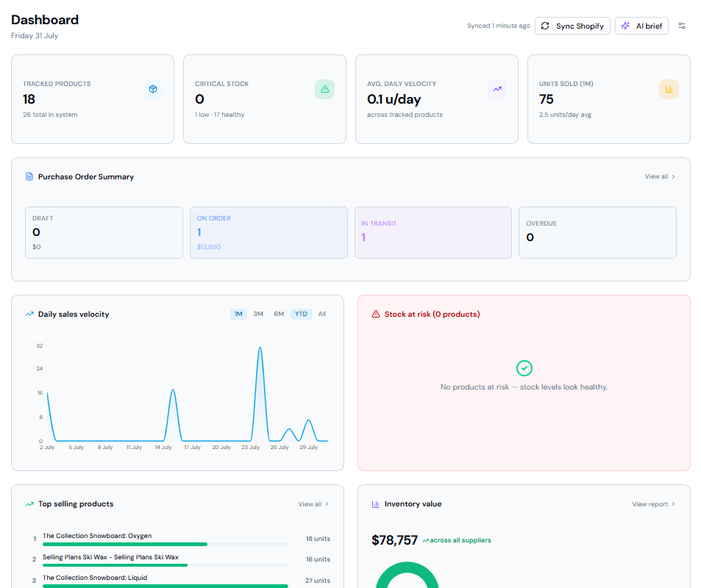Select the 3M time range
The height and width of the screenshot is (588, 701).
[258, 314]
